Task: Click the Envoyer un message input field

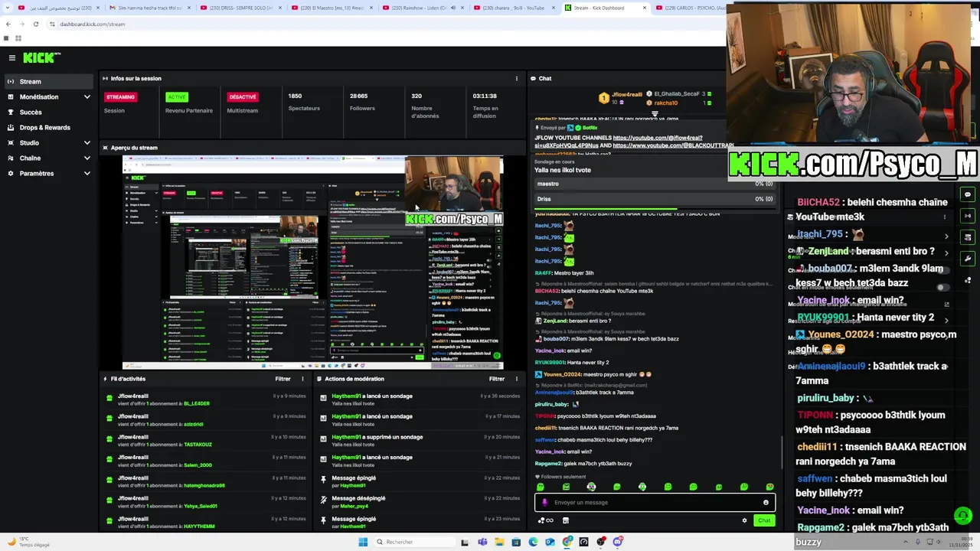Action: point(655,502)
